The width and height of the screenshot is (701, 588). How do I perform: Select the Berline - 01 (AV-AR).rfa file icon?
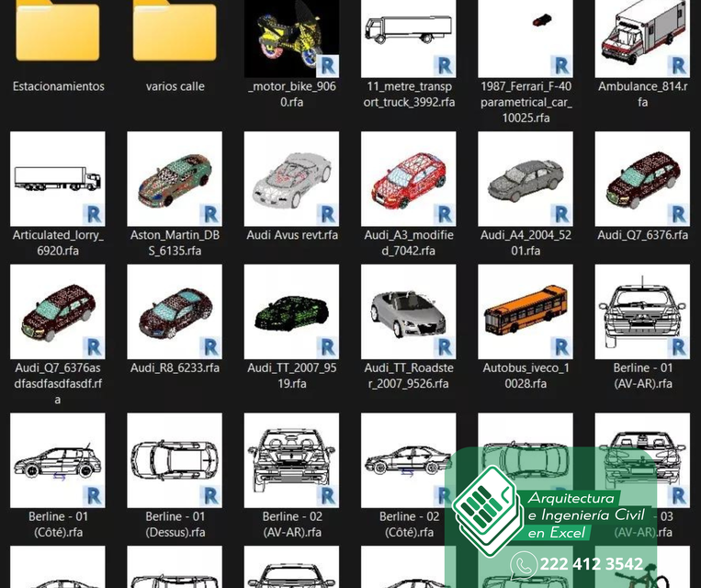(x=642, y=311)
